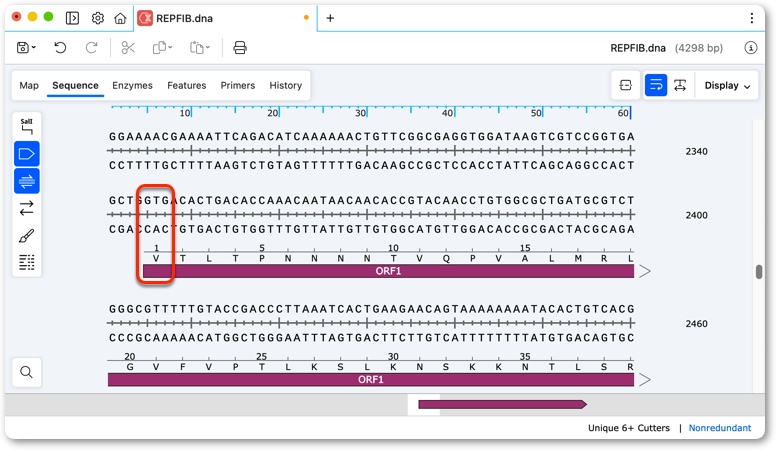Click ruler position marker 30
The height and width of the screenshot is (450, 776).
[x=361, y=113]
